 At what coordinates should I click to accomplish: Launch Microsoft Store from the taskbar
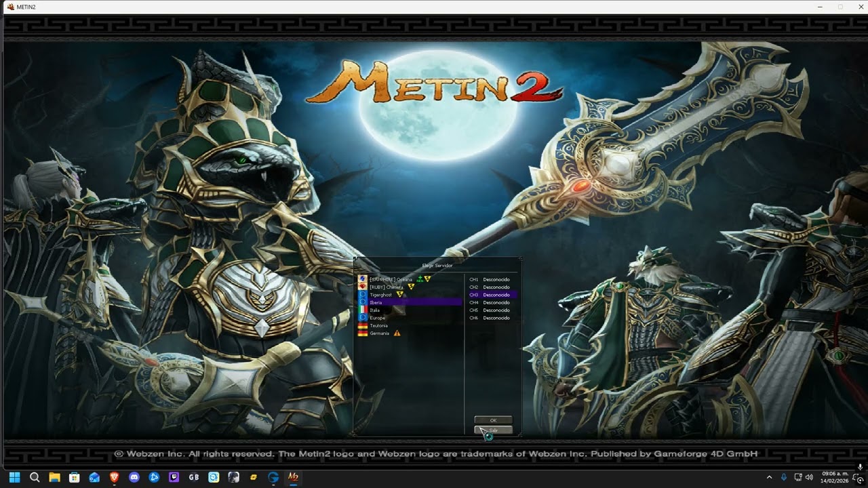point(75,477)
